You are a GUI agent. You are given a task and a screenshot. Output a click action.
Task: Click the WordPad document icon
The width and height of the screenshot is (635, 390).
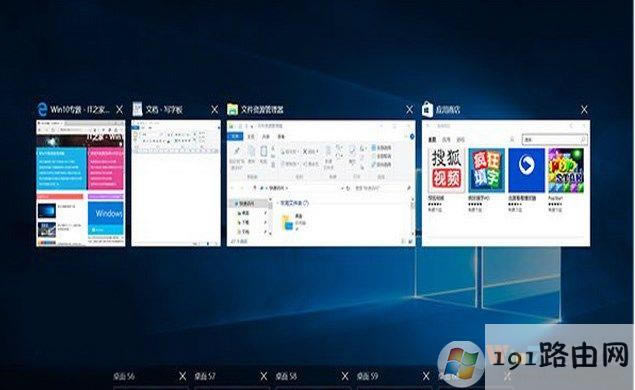tap(137, 109)
